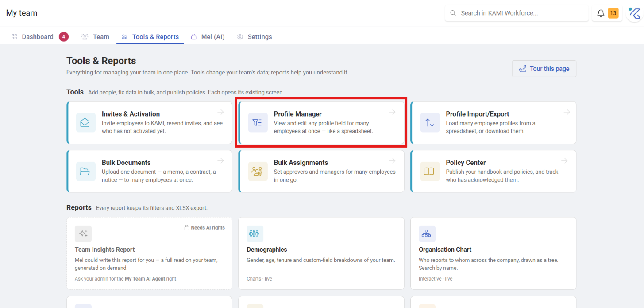Select the Tools & Reports tab
The image size is (644, 308).
pyautogui.click(x=150, y=37)
